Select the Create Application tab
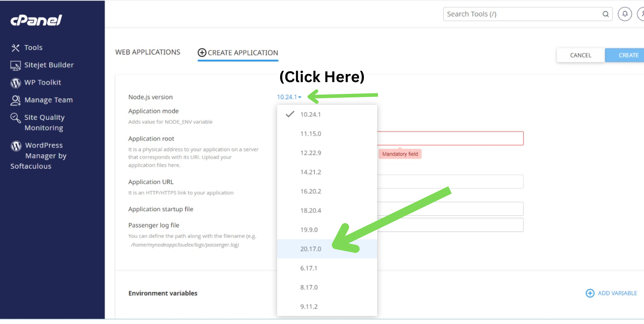The width and height of the screenshot is (644, 324). (x=238, y=53)
